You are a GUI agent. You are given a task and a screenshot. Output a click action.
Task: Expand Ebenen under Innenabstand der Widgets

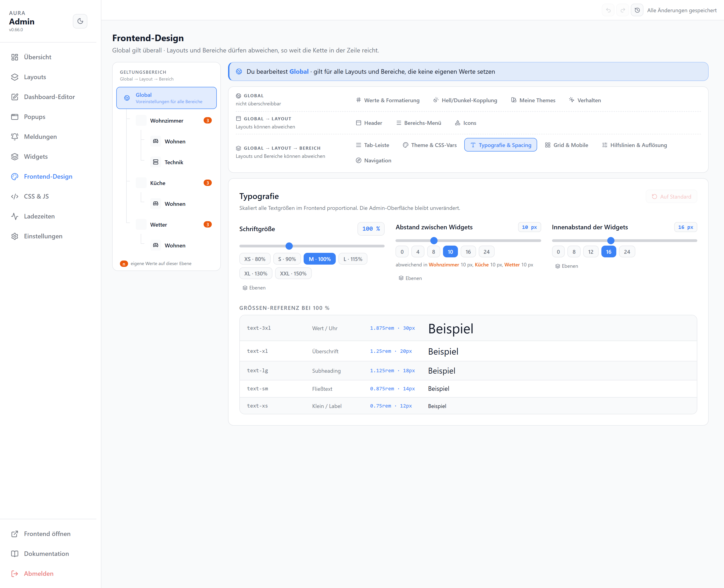[x=567, y=266]
